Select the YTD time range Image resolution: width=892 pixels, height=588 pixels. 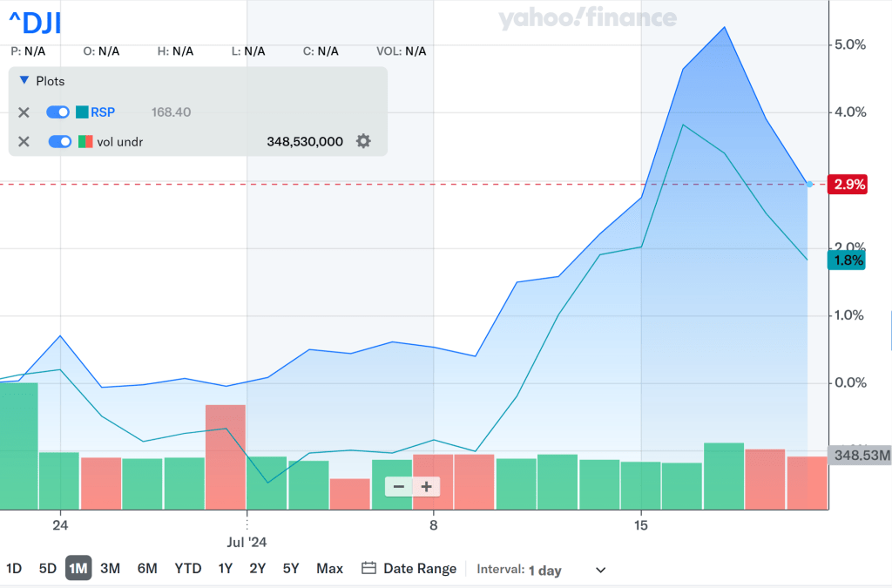click(187, 569)
